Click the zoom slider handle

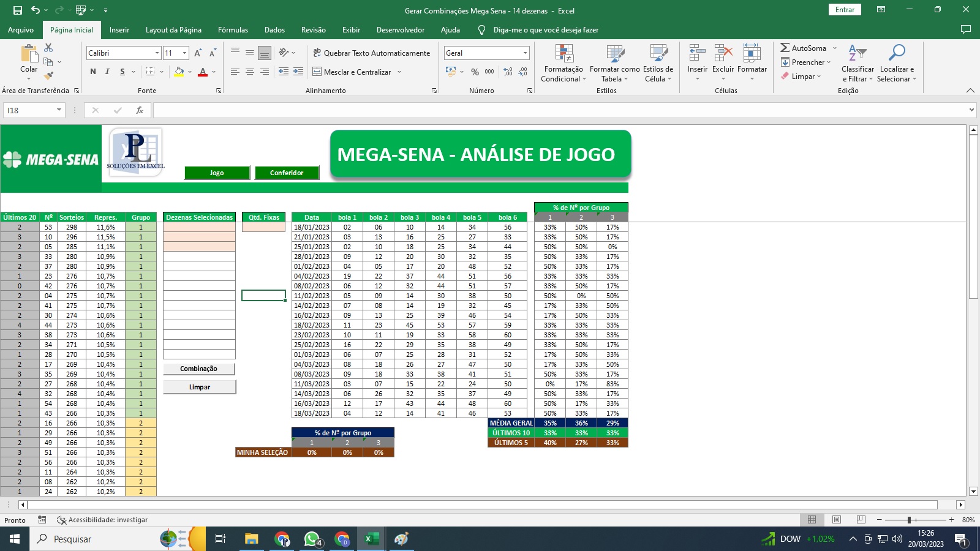click(x=910, y=520)
